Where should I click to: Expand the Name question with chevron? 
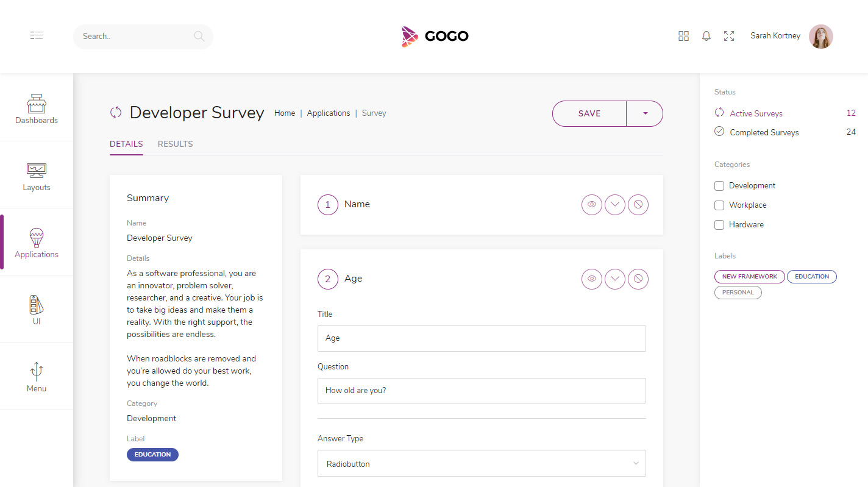[x=615, y=205]
